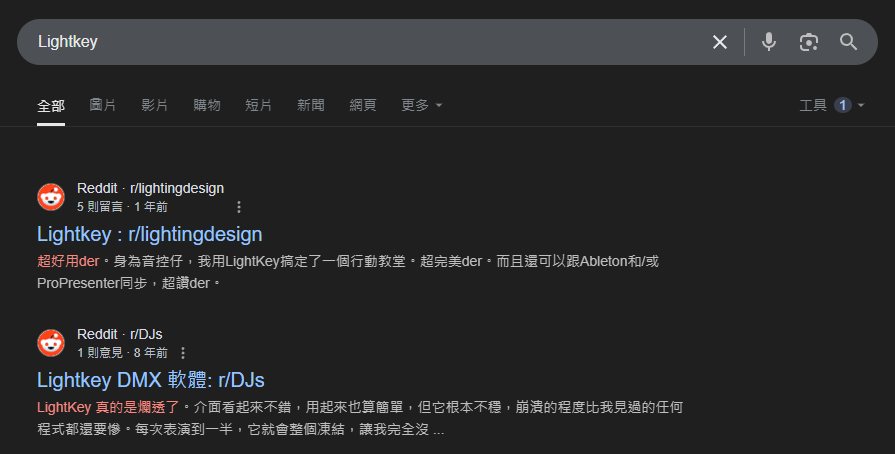
Task: Open search by image camera icon
Action: 809,42
